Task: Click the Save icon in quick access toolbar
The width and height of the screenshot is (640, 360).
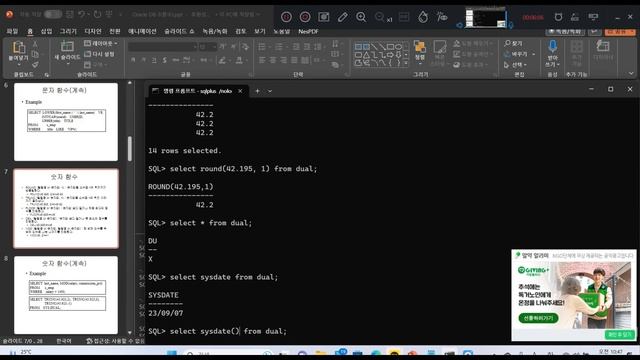Action: (x=70, y=14)
